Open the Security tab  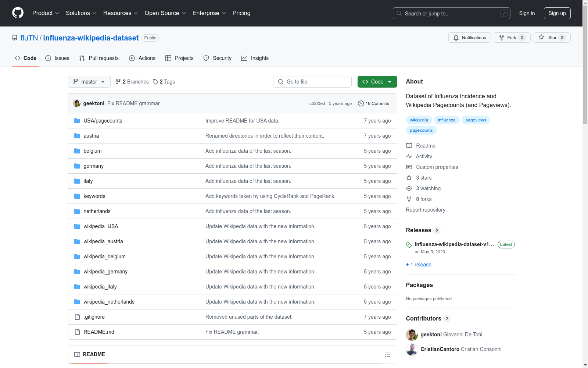click(218, 58)
